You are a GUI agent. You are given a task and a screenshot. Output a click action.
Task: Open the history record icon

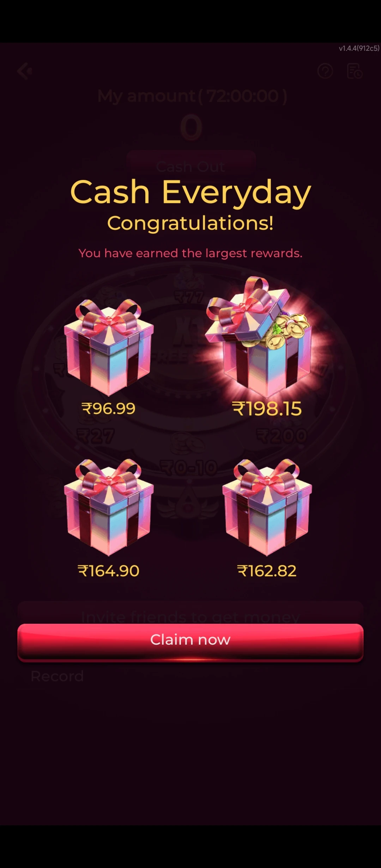[355, 71]
